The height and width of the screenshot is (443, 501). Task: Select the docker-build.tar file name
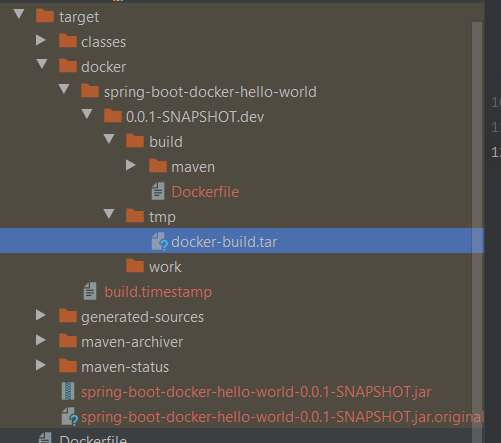click(x=224, y=242)
